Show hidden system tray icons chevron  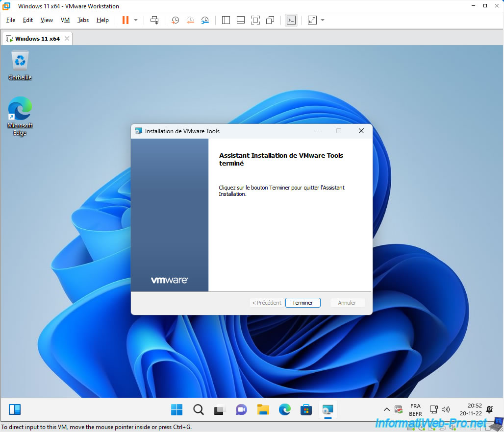point(386,409)
